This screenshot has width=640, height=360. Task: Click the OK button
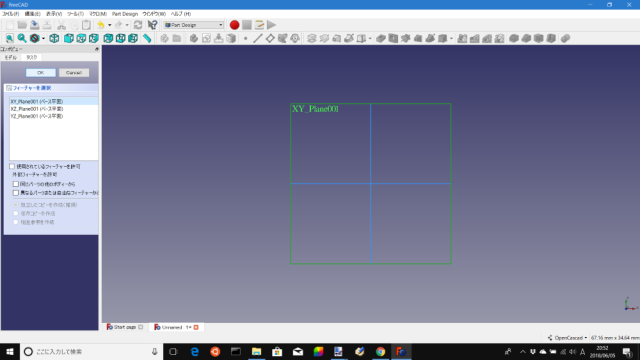41,73
